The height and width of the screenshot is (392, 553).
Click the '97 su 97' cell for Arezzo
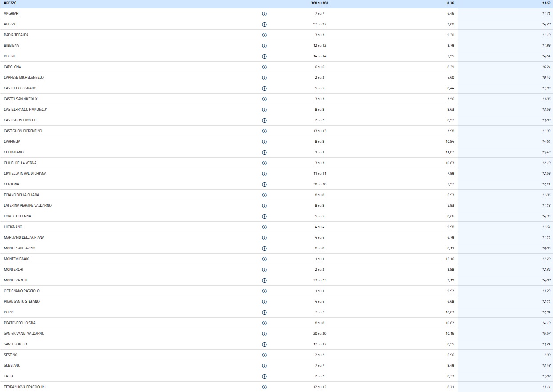pos(319,24)
